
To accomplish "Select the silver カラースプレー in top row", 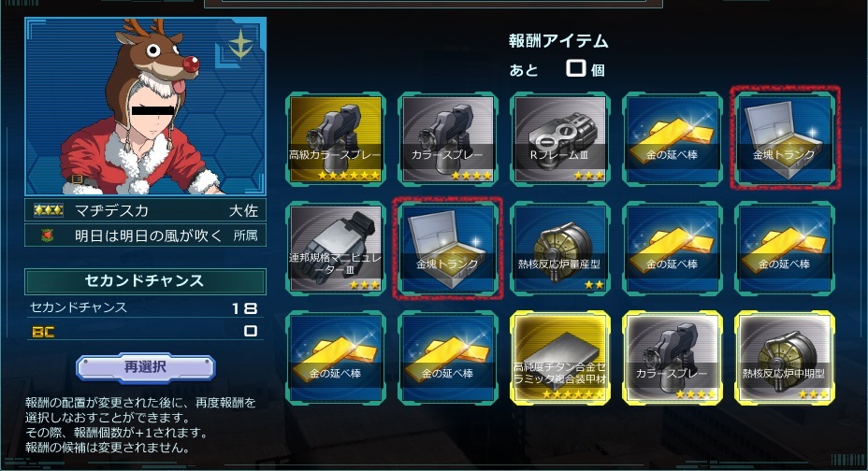I will click(x=447, y=139).
